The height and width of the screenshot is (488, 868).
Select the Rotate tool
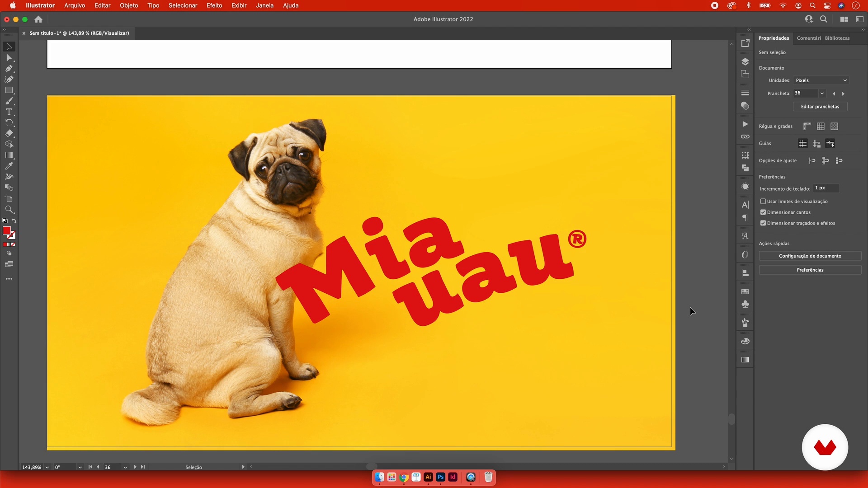click(x=9, y=123)
